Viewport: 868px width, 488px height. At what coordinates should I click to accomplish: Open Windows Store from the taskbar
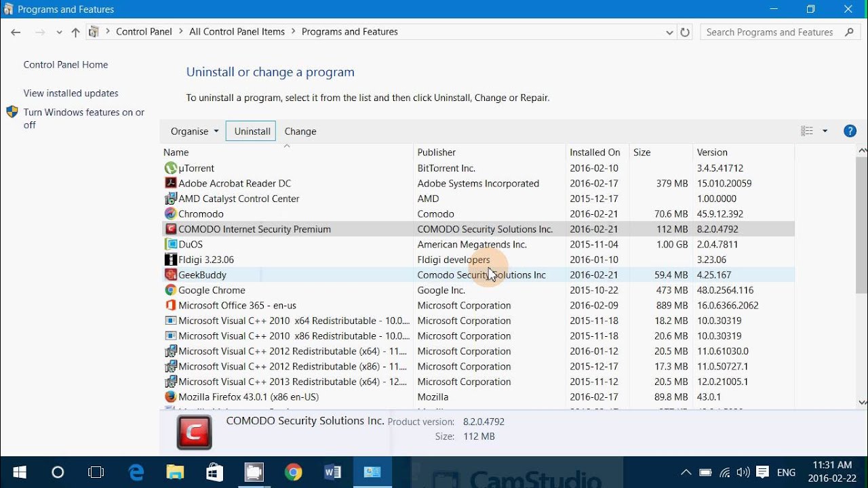[x=215, y=472]
